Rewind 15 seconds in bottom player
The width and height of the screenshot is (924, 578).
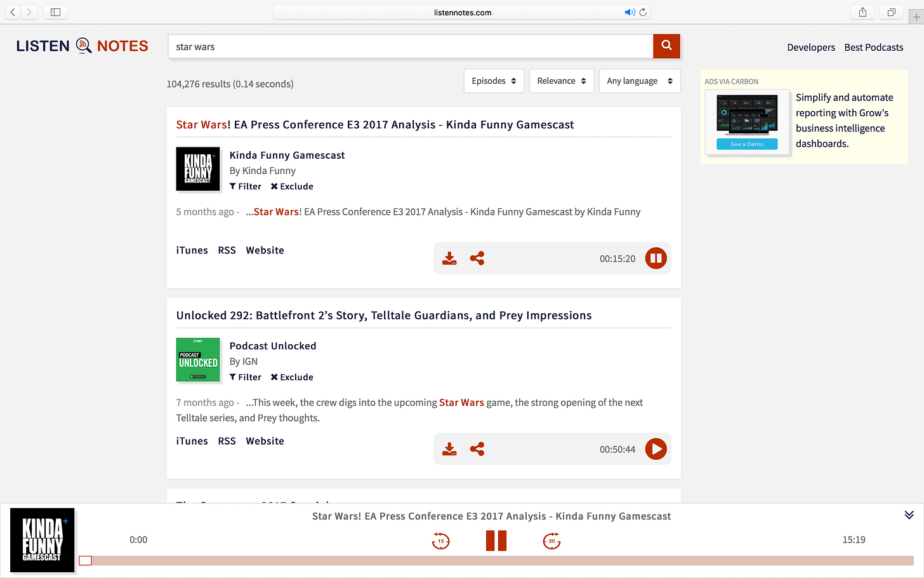click(x=440, y=541)
